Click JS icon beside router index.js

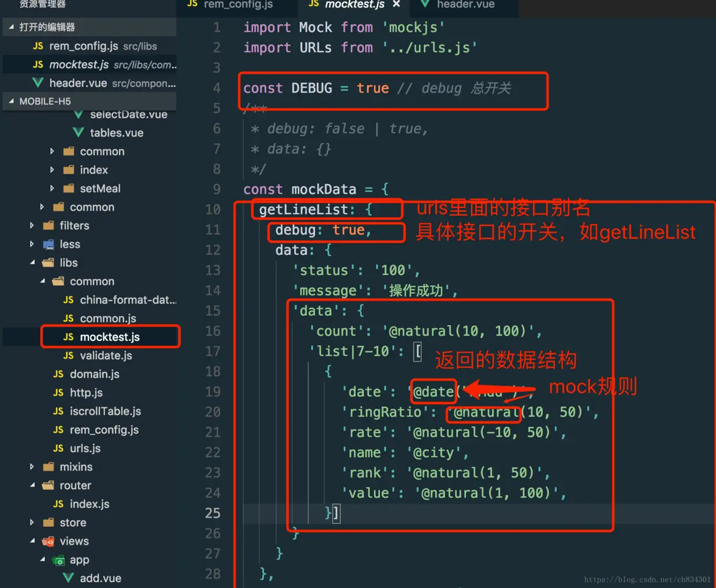pos(58,504)
